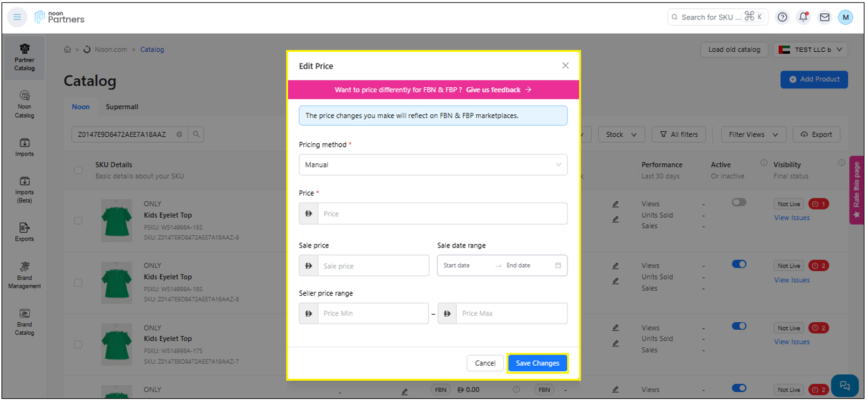Click the chat support icon
Image resolution: width=868 pixels, height=401 pixels.
[844, 385]
